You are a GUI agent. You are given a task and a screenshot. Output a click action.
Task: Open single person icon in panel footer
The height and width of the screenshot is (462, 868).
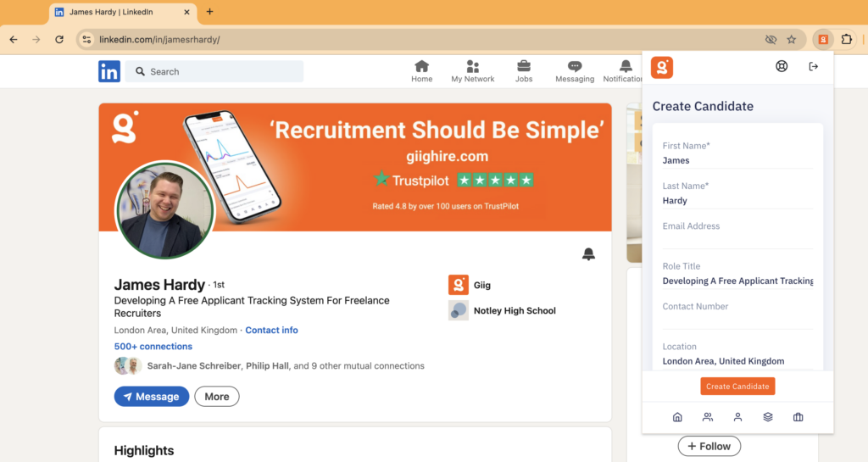pyautogui.click(x=737, y=417)
